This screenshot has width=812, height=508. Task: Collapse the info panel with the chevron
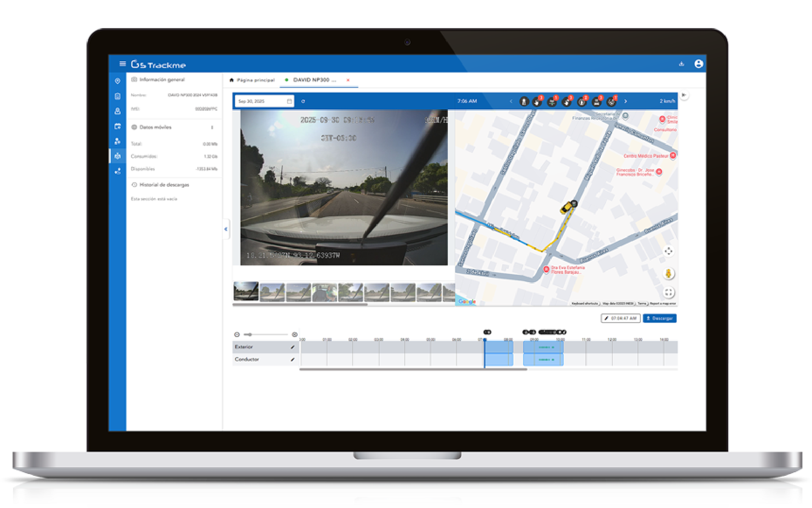225,229
